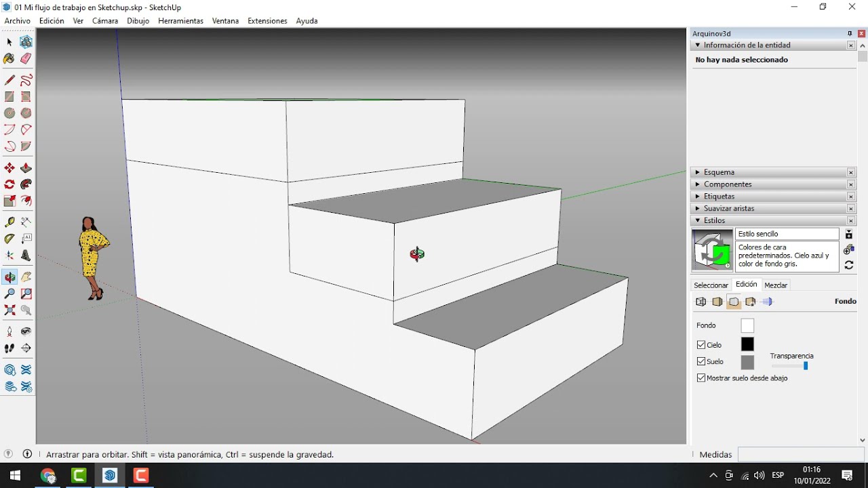Click the Cielo black color swatch
Image resolution: width=868 pixels, height=488 pixels.
coord(747,344)
